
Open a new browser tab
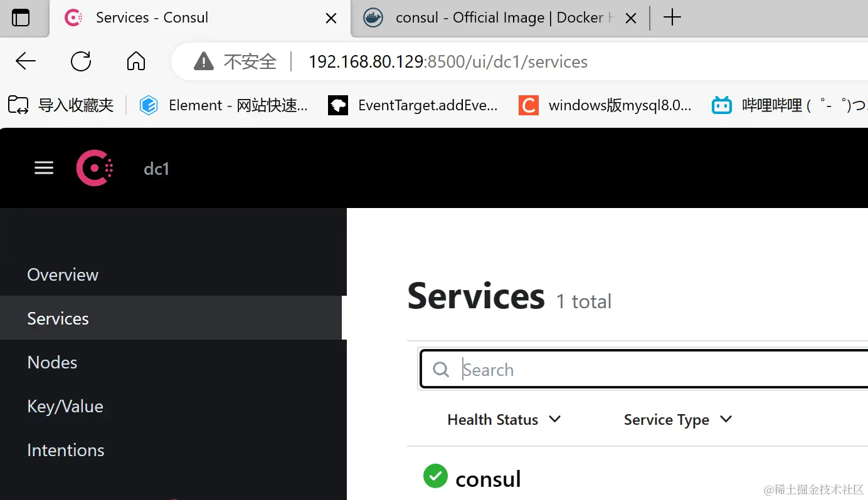pyautogui.click(x=672, y=18)
